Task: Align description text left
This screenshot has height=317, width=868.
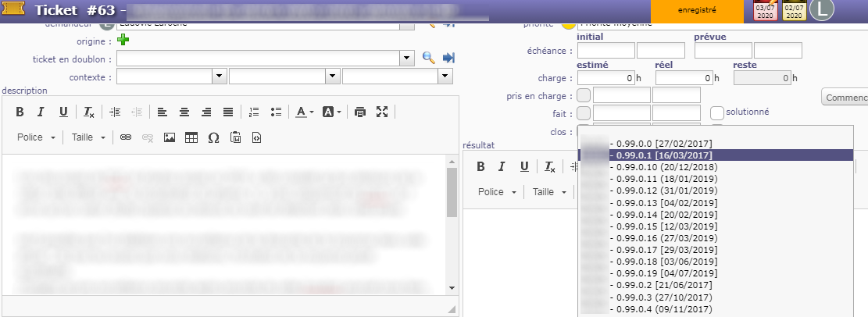Action: point(162,112)
